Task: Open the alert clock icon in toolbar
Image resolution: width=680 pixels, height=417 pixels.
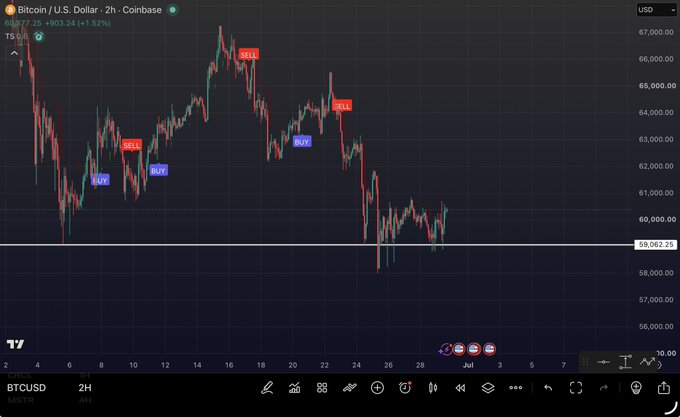Action: coord(405,388)
